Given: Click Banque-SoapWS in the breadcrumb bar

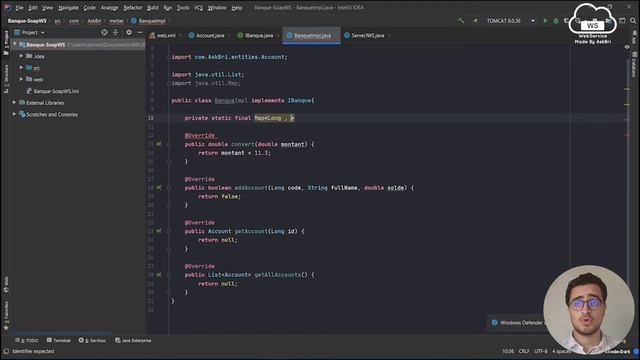Looking at the screenshot, I should coord(27,21).
